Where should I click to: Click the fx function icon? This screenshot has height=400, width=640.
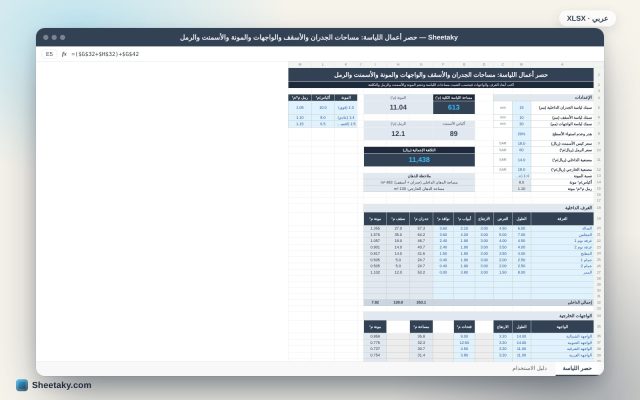click(64, 54)
